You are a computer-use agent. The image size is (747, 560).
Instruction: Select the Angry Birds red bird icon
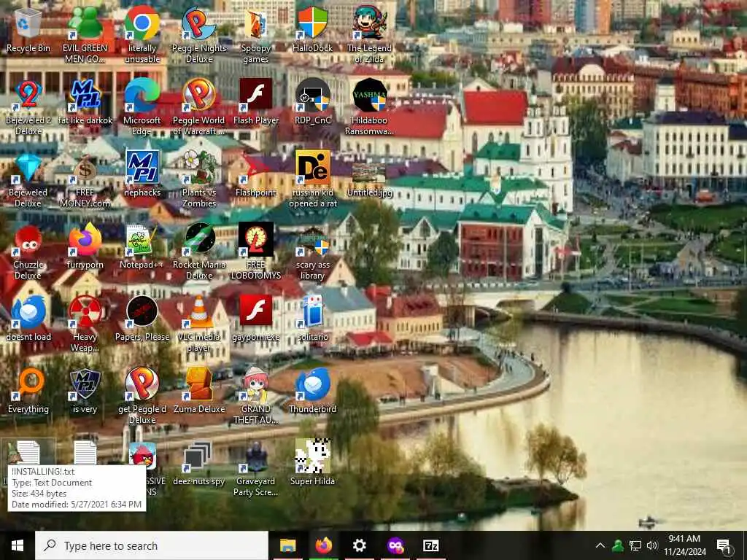click(142, 456)
